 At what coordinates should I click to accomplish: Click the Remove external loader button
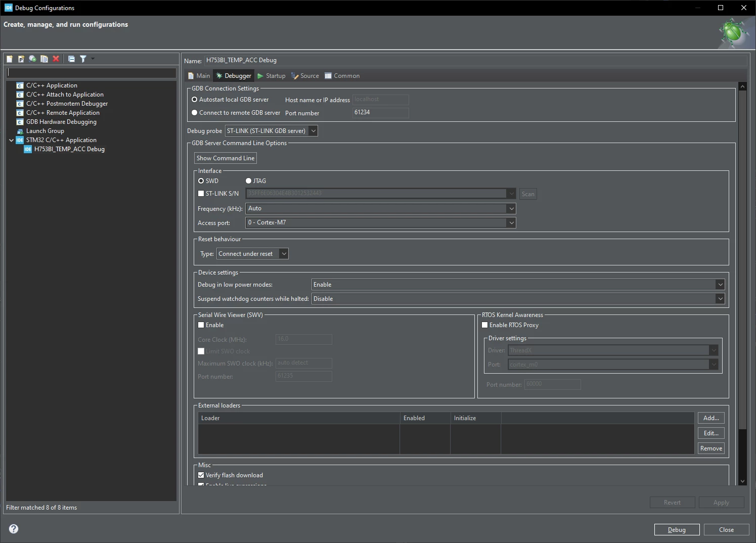point(711,448)
